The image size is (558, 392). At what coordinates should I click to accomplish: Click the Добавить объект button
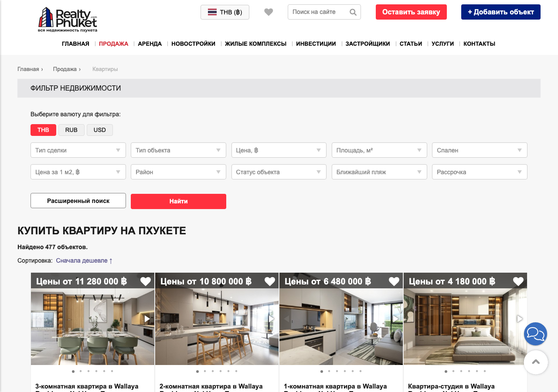[501, 12]
